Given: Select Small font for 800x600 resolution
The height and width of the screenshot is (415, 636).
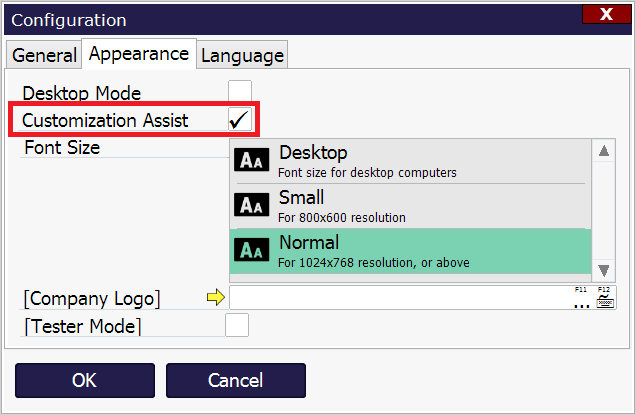Looking at the screenshot, I should click(x=410, y=206).
